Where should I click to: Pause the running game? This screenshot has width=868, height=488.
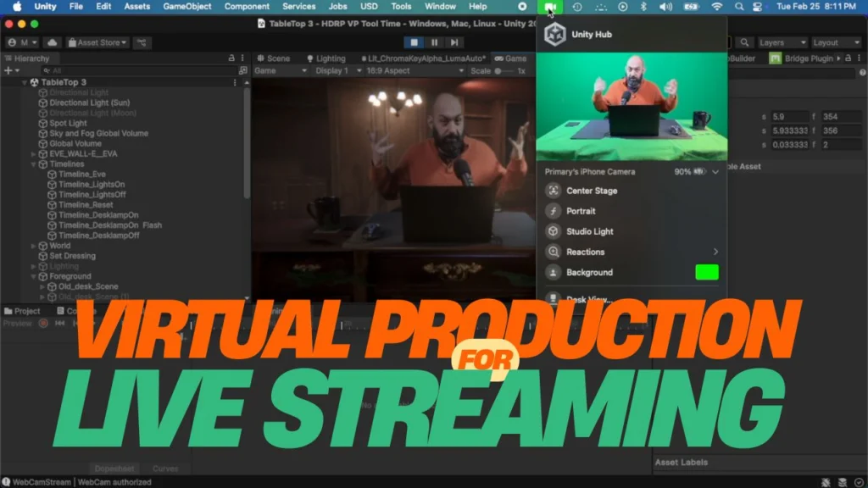click(435, 42)
